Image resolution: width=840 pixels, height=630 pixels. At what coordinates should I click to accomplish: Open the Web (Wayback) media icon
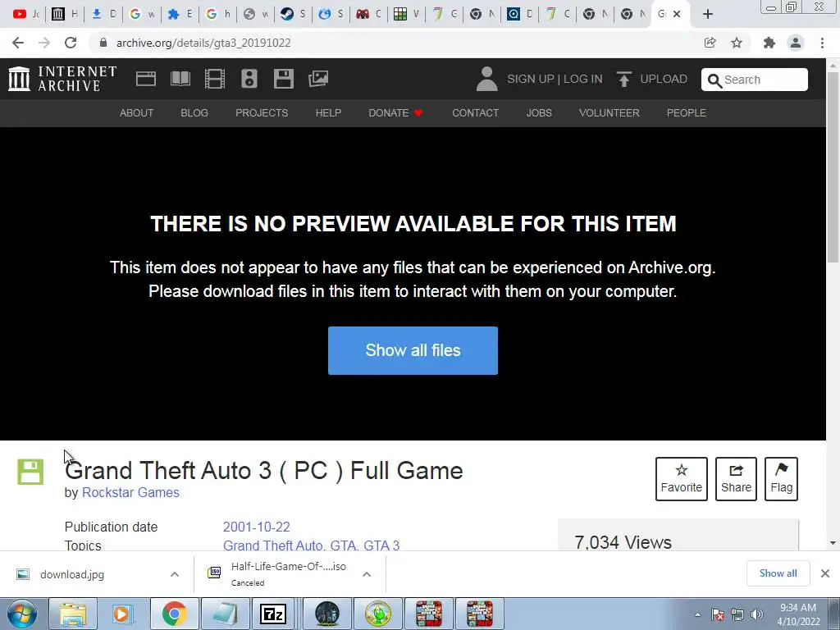tap(146, 79)
